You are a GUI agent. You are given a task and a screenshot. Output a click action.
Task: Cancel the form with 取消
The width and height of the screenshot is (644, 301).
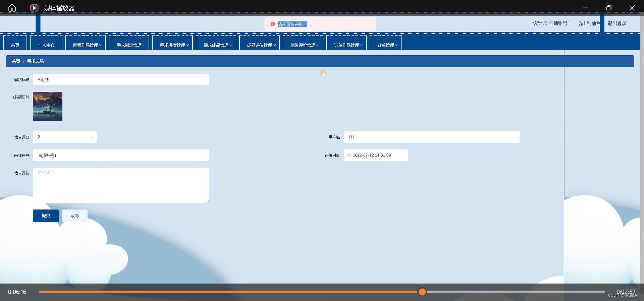coord(74,216)
